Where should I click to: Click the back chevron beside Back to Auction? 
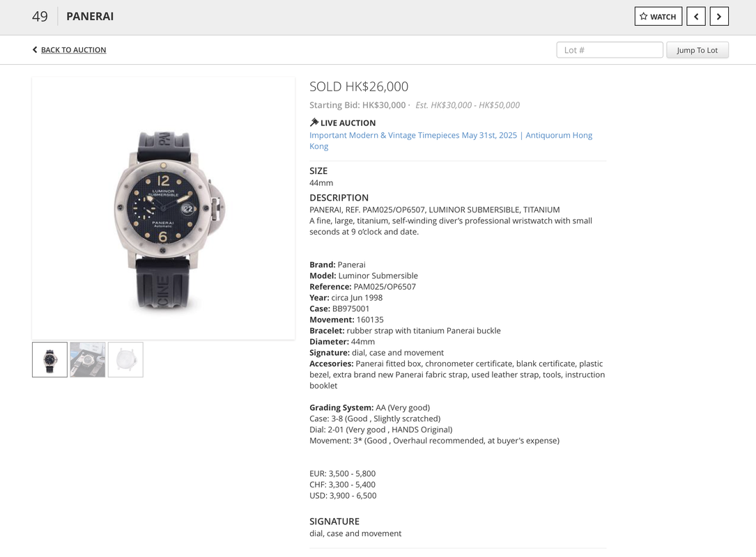(35, 49)
